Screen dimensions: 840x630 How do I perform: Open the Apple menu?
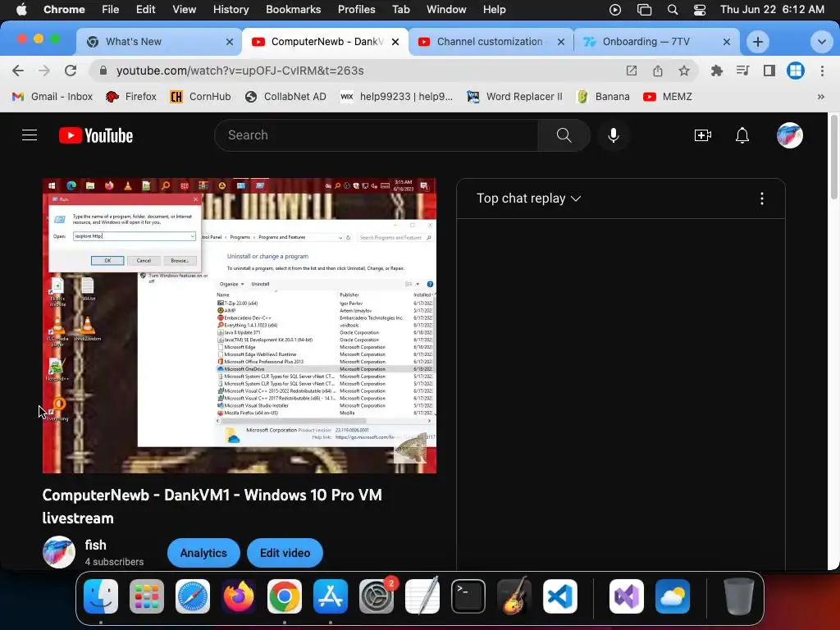21,10
